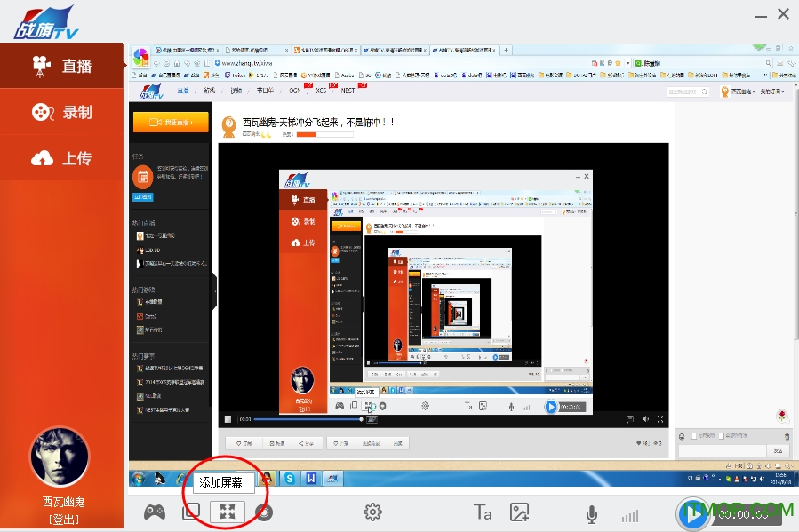Click the browser back arrow
The height and width of the screenshot is (532, 799).
pyautogui.click(x=157, y=63)
